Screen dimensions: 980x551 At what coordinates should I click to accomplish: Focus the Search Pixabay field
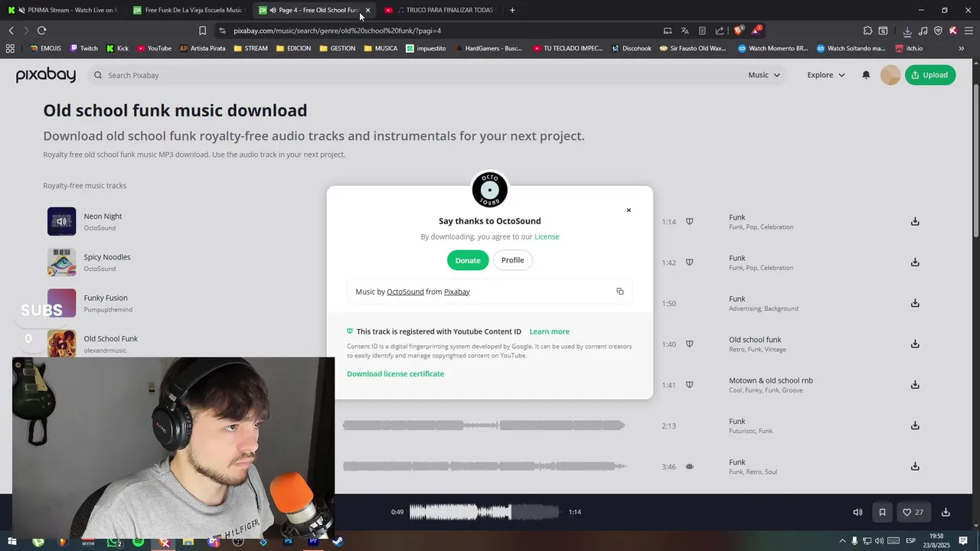413,75
